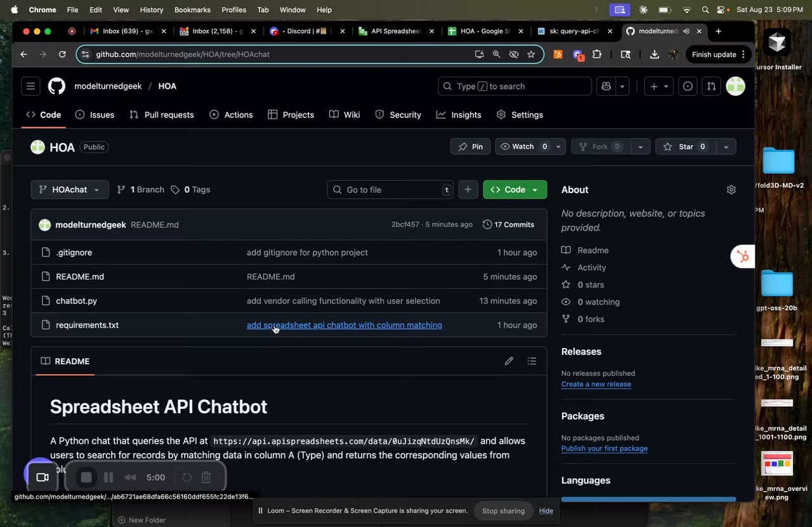
Task: Open the README.md file in file list
Action: pyautogui.click(x=80, y=277)
